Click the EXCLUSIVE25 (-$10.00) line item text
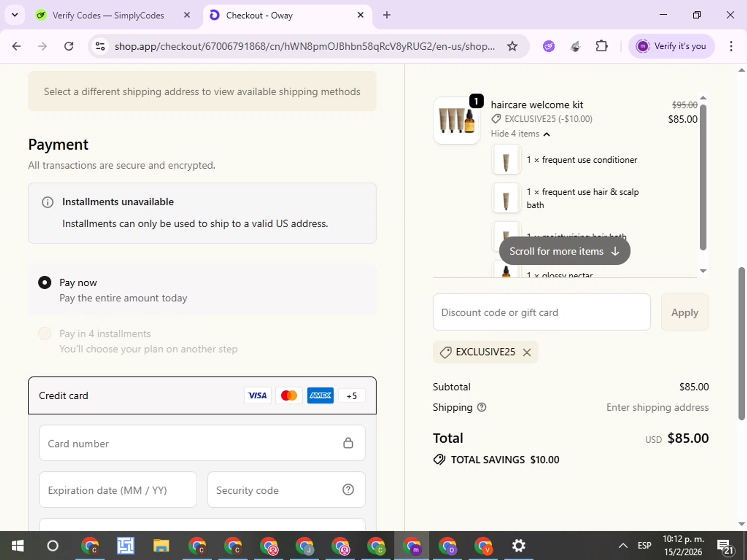747x560 pixels. [548, 119]
